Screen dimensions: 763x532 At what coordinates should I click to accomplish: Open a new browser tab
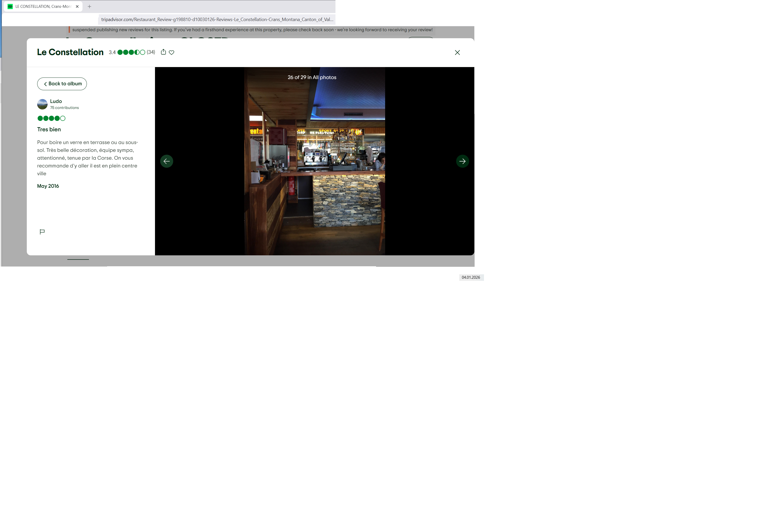coord(89,6)
